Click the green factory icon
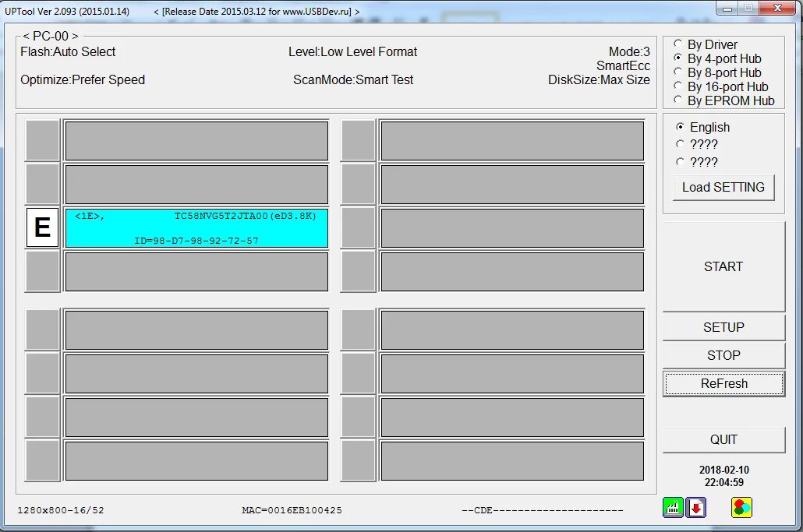The image size is (803, 532). pos(673,507)
